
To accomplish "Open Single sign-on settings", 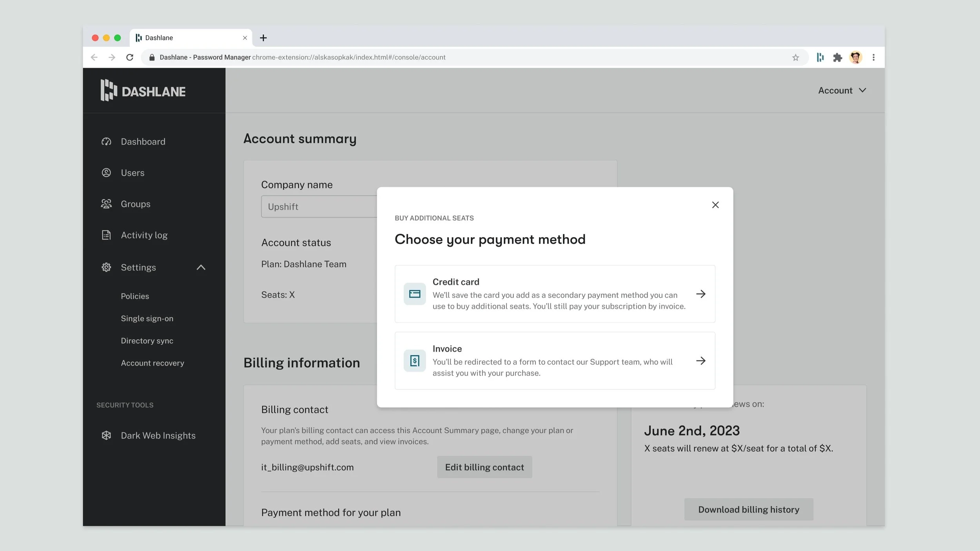I will click(x=147, y=319).
